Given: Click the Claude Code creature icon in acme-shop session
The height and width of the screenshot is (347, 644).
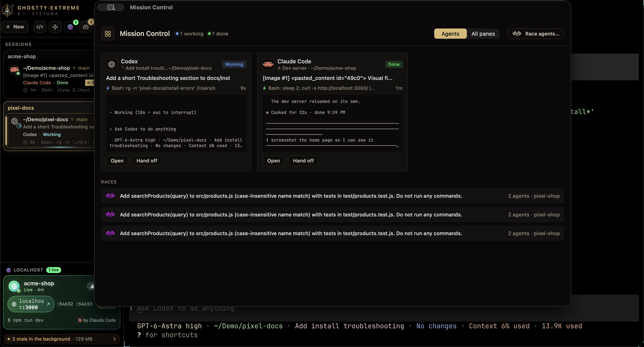Looking at the screenshot, I should click(x=14, y=70).
